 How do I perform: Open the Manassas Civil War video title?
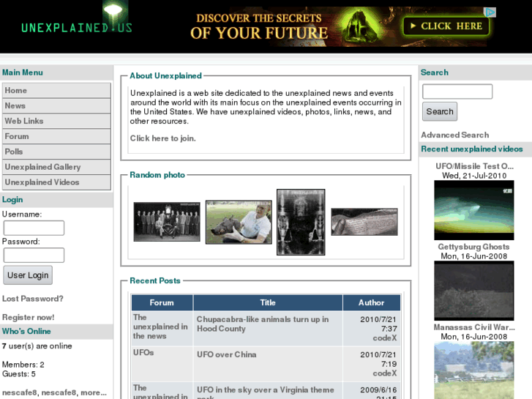pyautogui.click(x=474, y=327)
